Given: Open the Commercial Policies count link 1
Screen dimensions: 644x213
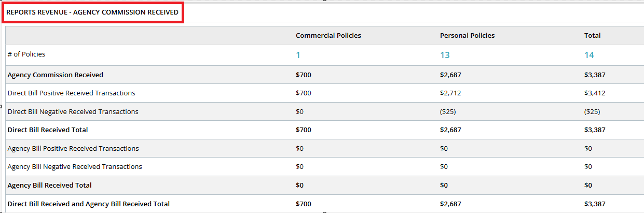Looking at the screenshot, I should point(298,55).
